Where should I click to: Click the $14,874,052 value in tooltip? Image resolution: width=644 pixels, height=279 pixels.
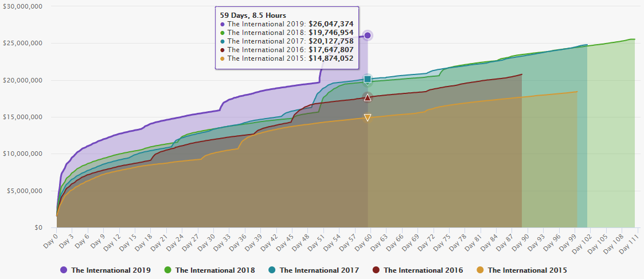click(x=331, y=58)
